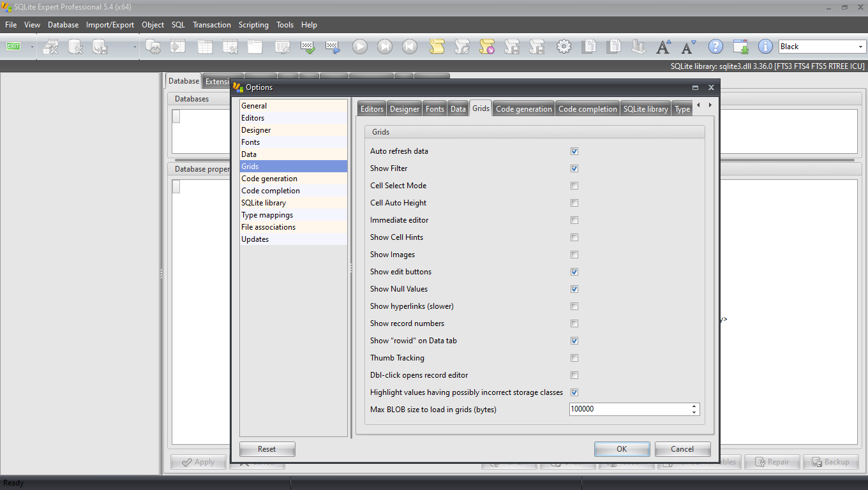
Task: Click the new script yellow scroll icon
Action: pyautogui.click(x=437, y=47)
